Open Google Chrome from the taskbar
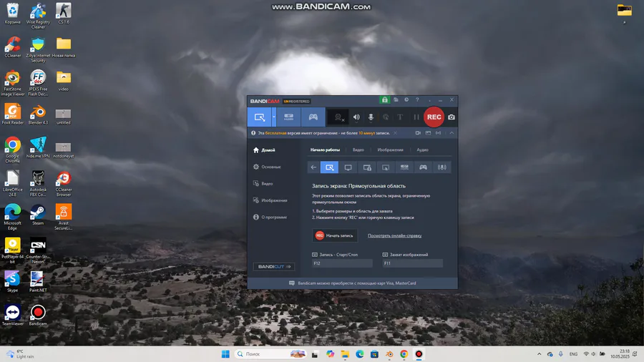The height and width of the screenshot is (362, 644). [x=404, y=354]
